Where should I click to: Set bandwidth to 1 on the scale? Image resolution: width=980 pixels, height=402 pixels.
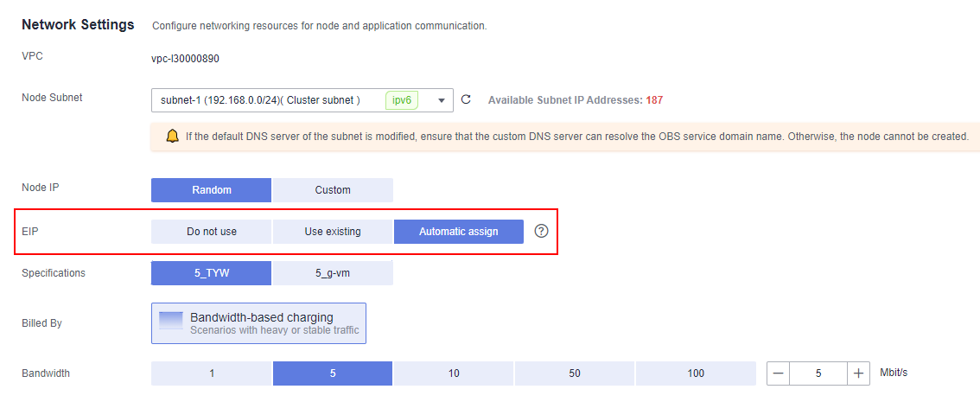pyautogui.click(x=211, y=373)
